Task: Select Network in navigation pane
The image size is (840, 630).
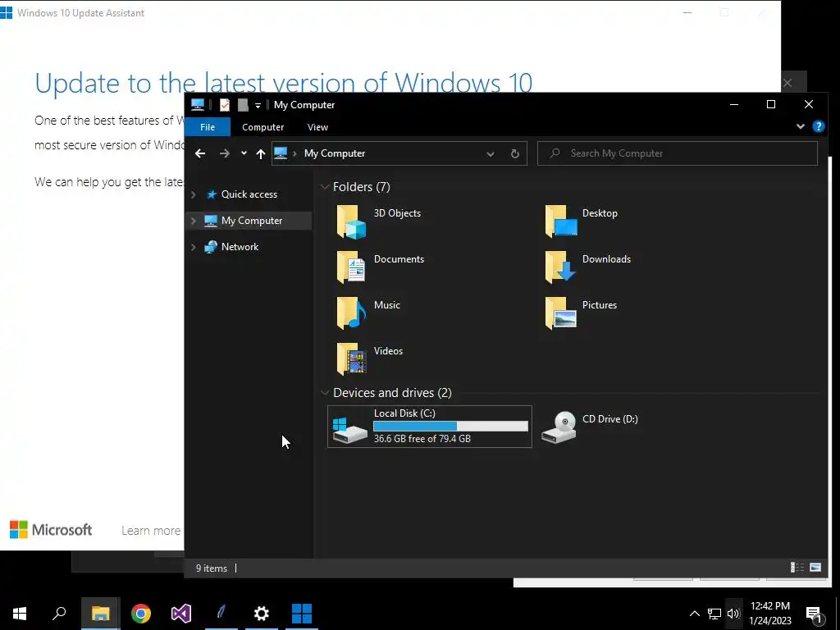Action: [240, 247]
